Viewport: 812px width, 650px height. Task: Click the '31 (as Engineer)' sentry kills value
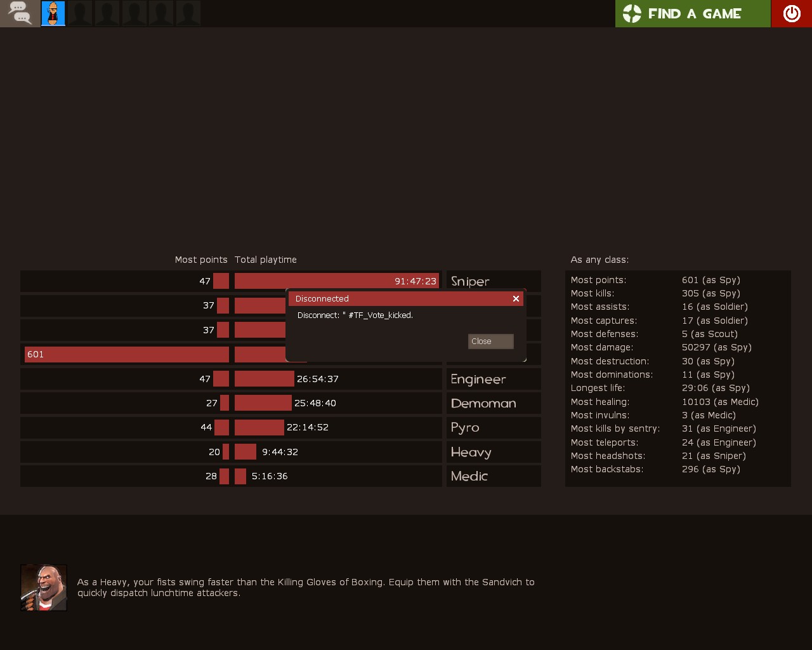pyautogui.click(x=719, y=428)
